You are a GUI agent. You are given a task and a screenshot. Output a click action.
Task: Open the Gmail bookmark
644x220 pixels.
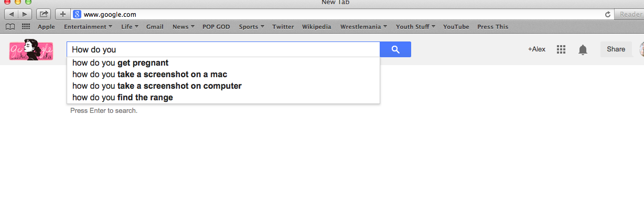(x=155, y=27)
